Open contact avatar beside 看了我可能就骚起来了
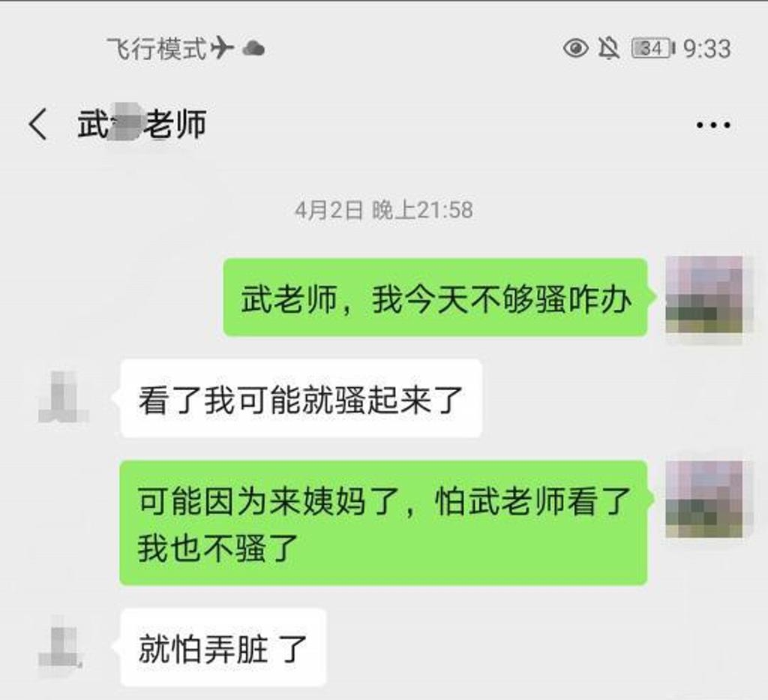The image size is (768, 700). pos(63,397)
